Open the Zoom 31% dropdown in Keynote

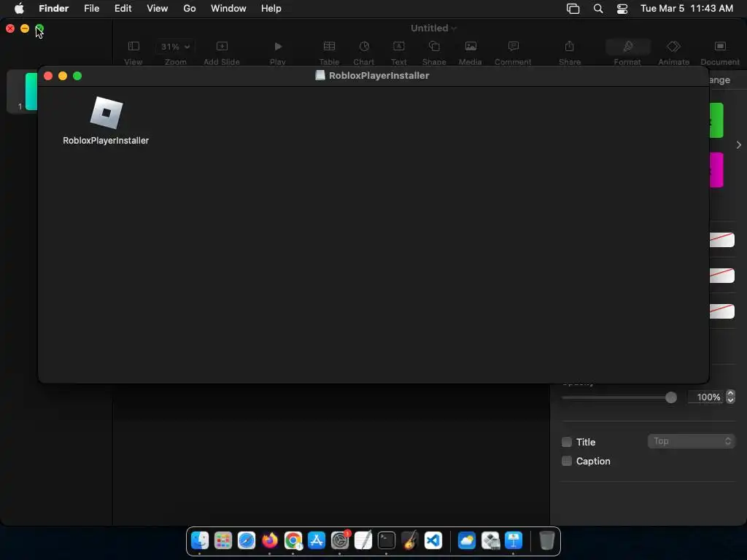175,47
